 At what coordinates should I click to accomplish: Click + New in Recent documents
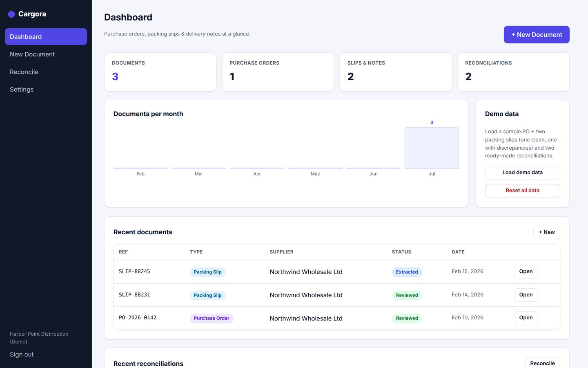pyautogui.click(x=547, y=232)
